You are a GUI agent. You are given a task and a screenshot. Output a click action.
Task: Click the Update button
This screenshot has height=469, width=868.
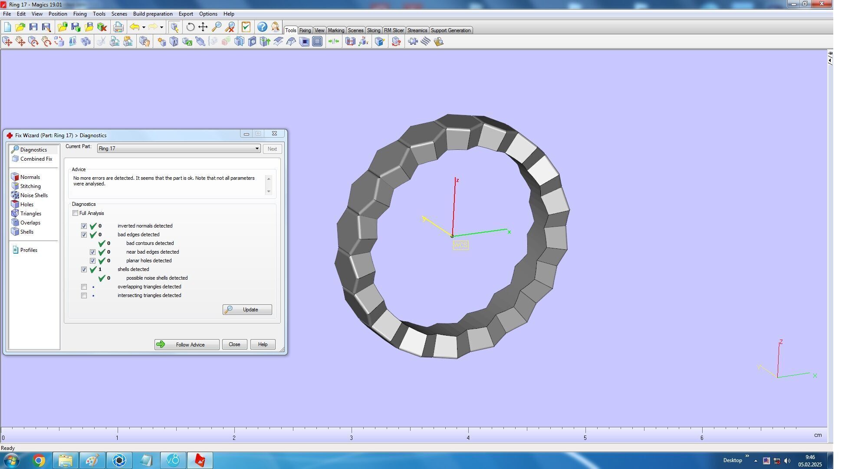[247, 310]
